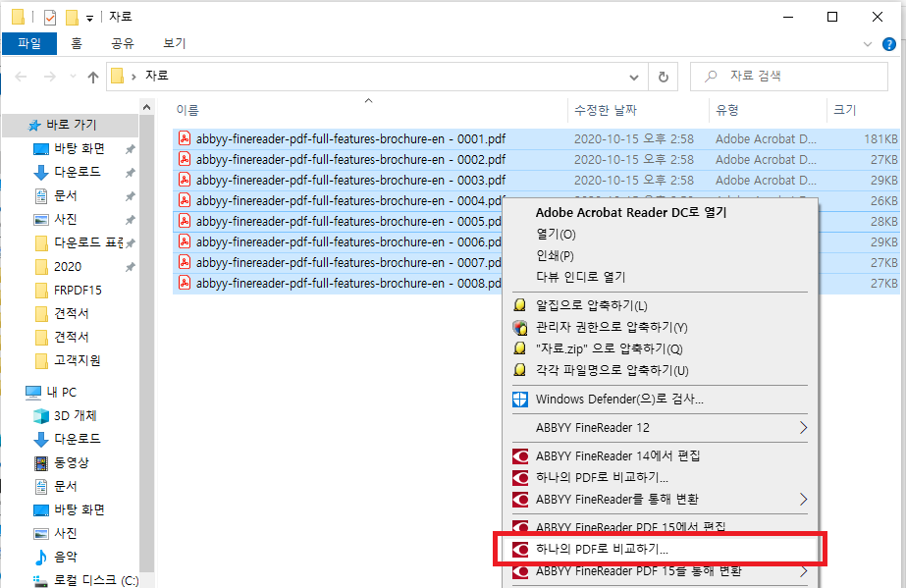Go up one folder level

click(x=93, y=77)
